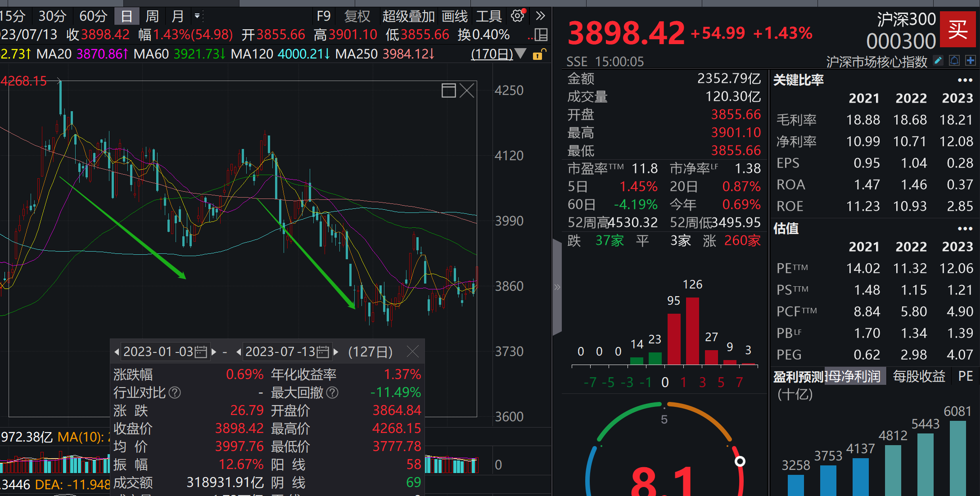980x496 pixels.
Task: Click help icon beside 最大回撤
Action: pos(332,392)
